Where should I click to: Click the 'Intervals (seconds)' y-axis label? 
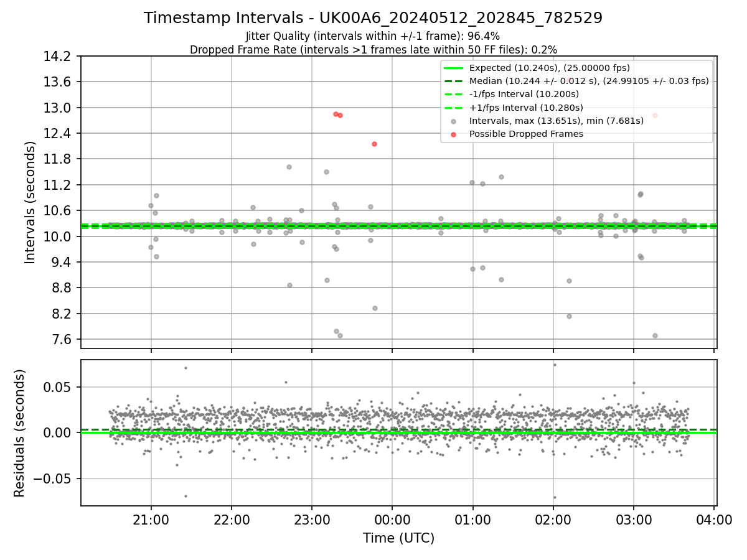pos(30,202)
